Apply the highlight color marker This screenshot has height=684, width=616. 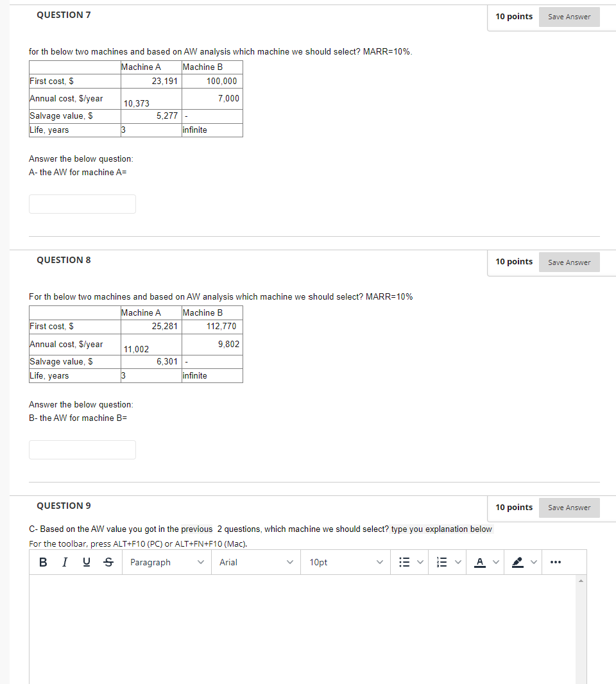pyautogui.click(x=517, y=562)
